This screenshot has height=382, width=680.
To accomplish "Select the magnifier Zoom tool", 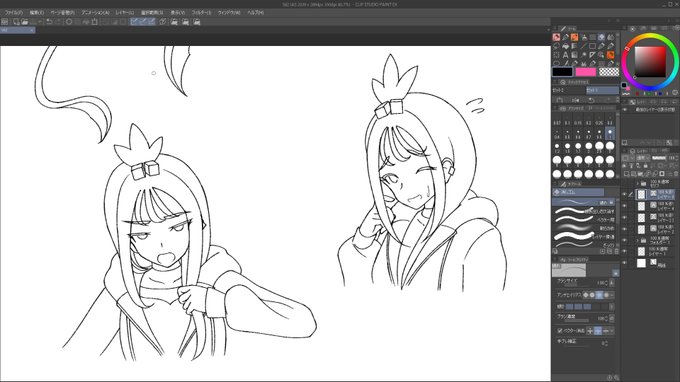I will [x=601, y=55].
